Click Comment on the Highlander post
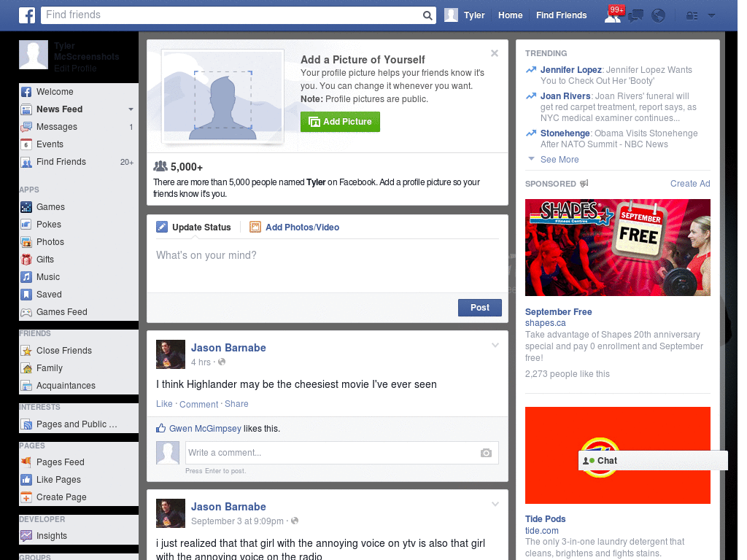Image resolution: width=747 pixels, height=560 pixels. tap(198, 404)
